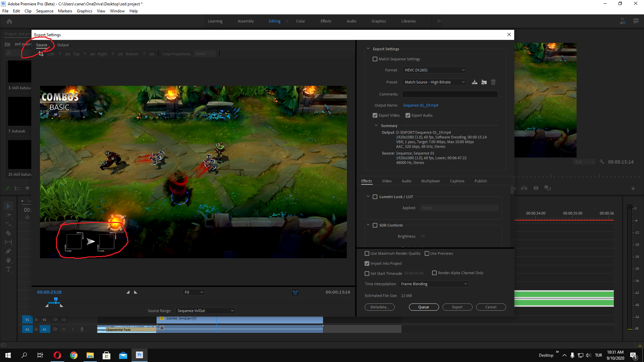Click the Sequence 01_19.mp4 output name link
This screenshot has width=644, height=362.
pos(420,105)
